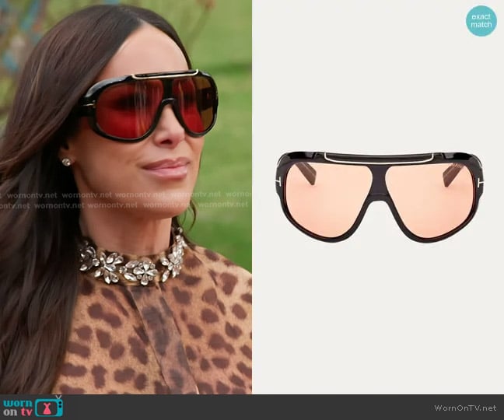Click the Worn on TV logo
Image resolution: width=504 pixels, height=420 pixels.
(33, 407)
